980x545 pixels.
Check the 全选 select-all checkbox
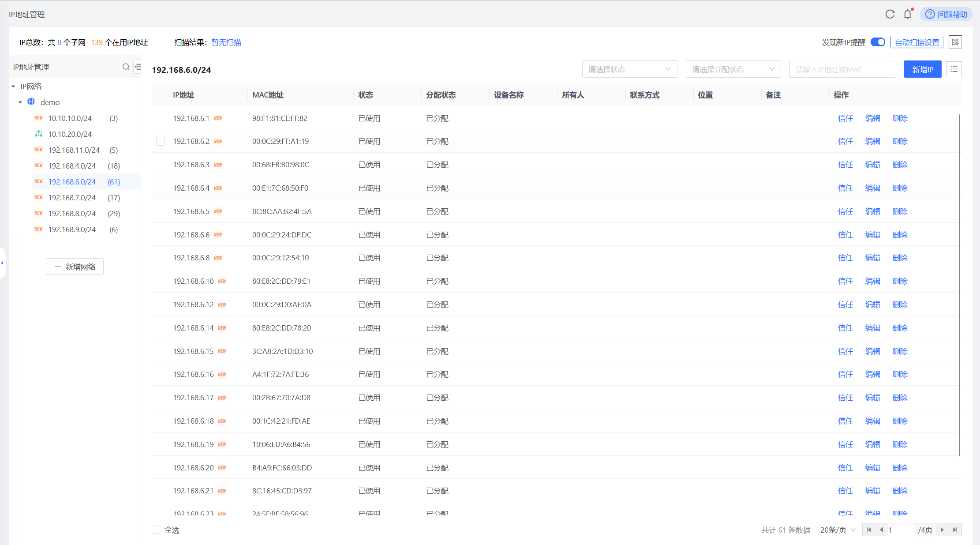pyautogui.click(x=156, y=530)
